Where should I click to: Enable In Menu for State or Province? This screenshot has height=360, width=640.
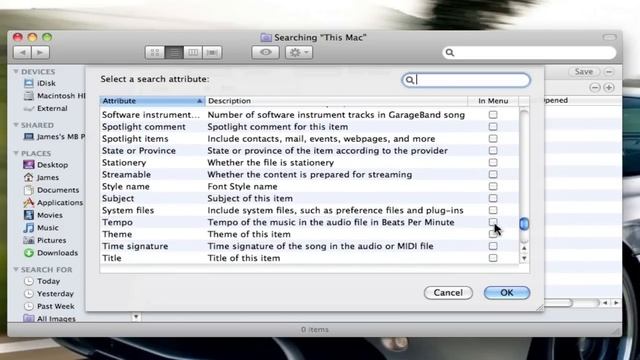[493, 151]
